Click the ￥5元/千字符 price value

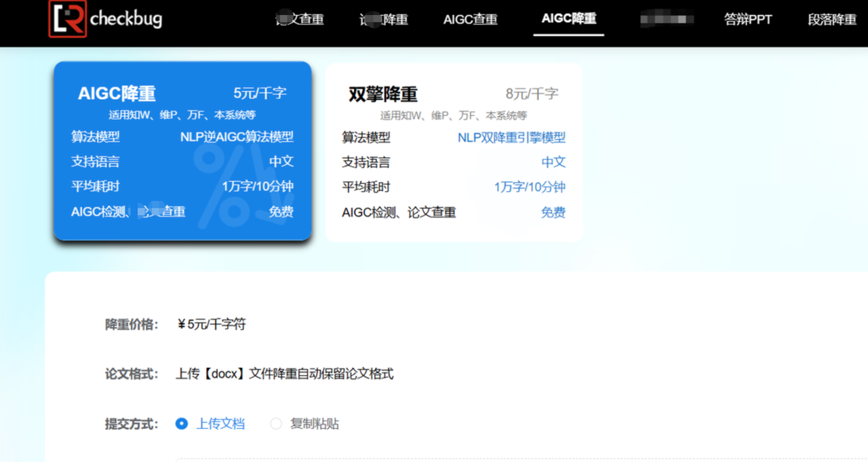pyautogui.click(x=211, y=324)
